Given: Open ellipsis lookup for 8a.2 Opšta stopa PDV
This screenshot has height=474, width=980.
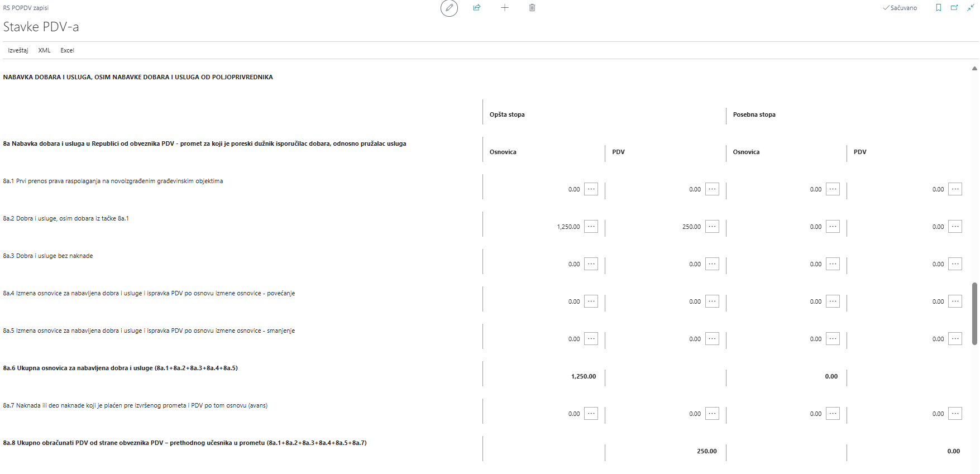Looking at the screenshot, I should coord(712,227).
